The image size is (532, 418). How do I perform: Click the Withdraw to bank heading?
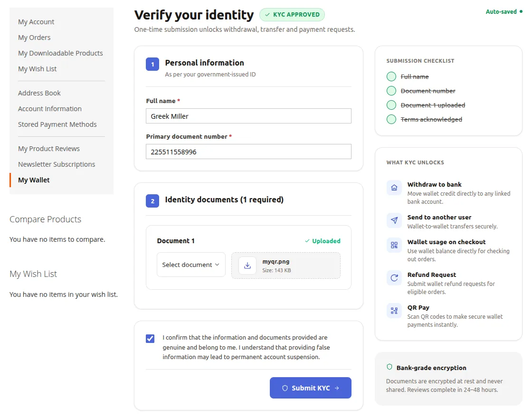(x=434, y=185)
